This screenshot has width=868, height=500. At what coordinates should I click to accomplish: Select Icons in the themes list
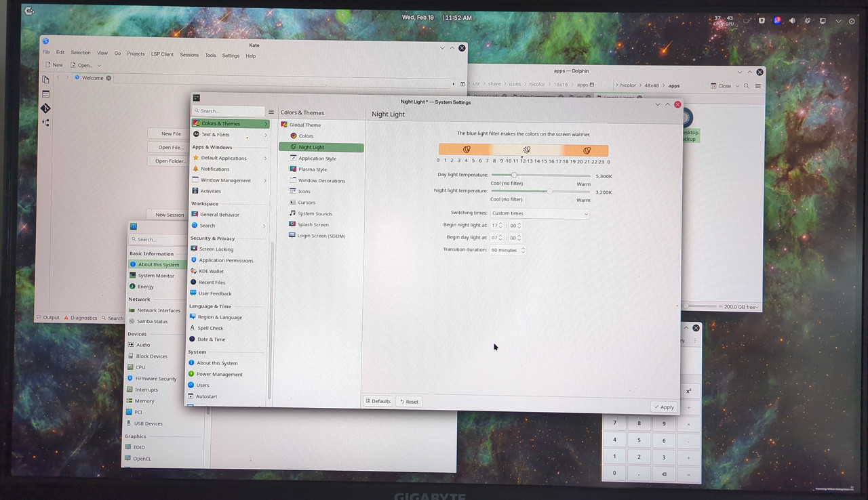[x=321, y=191]
